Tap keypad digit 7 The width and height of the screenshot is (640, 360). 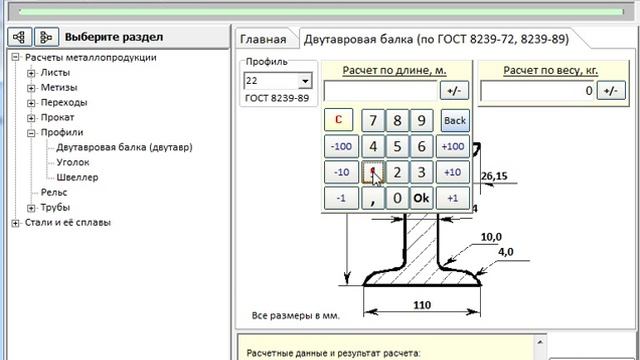pos(373,120)
